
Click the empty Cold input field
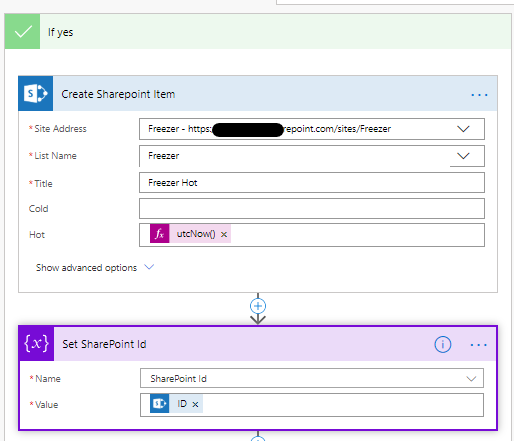[x=312, y=209]
